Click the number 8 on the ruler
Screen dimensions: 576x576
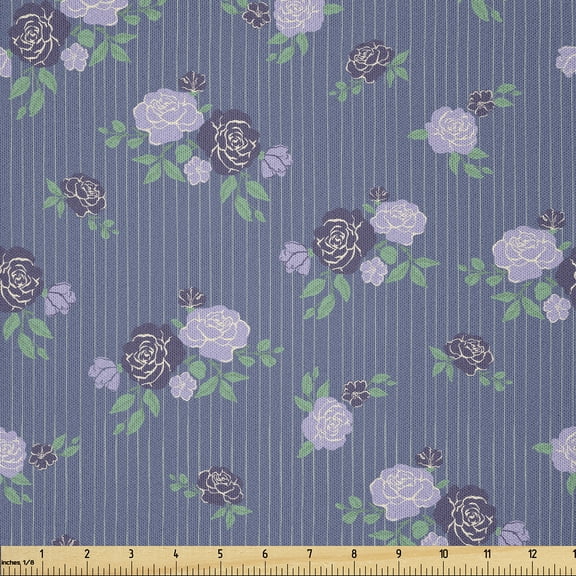click(x=354, y=554)
